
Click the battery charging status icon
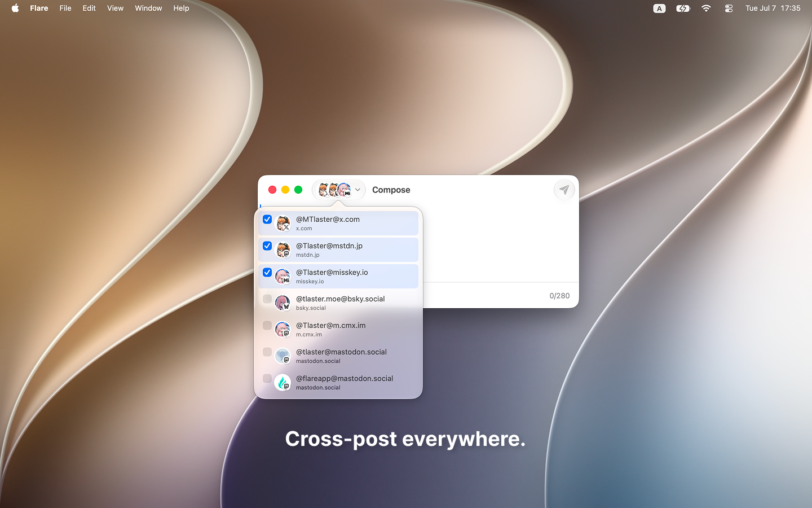(683, 8)
